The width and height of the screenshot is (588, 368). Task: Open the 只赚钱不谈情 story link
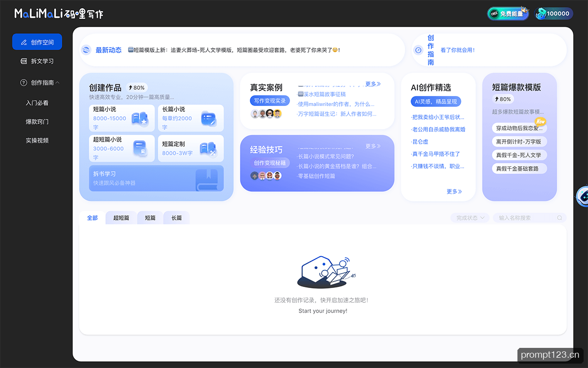(438, 166)
